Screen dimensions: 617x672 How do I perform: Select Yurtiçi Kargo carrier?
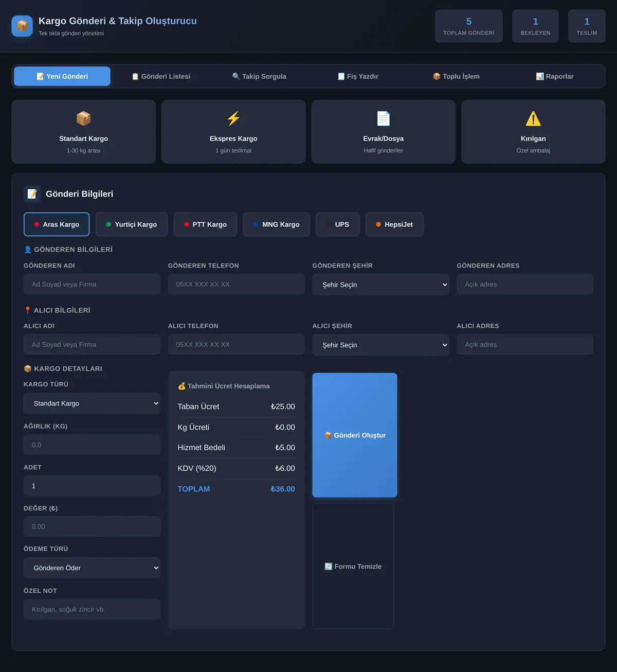pos(132,224)
